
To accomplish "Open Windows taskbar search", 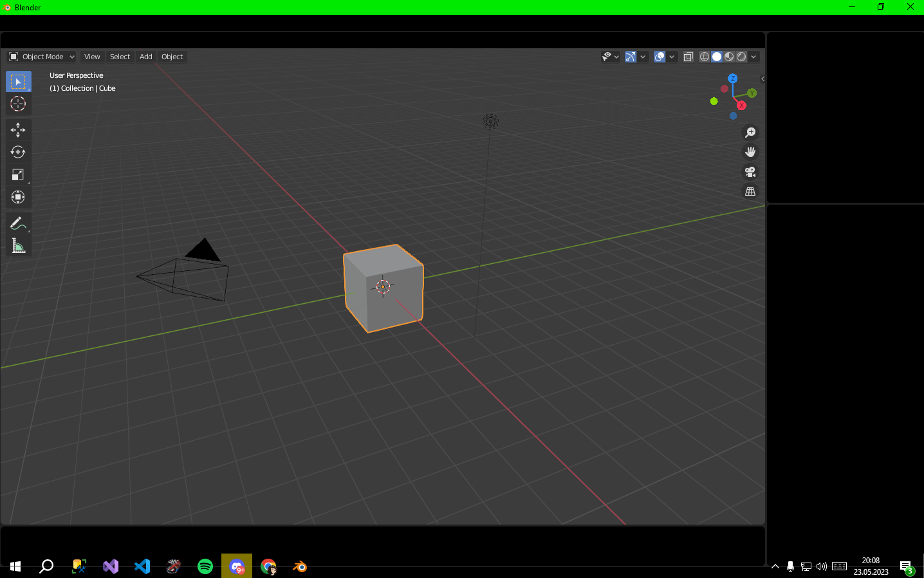I will coord(46,566).
